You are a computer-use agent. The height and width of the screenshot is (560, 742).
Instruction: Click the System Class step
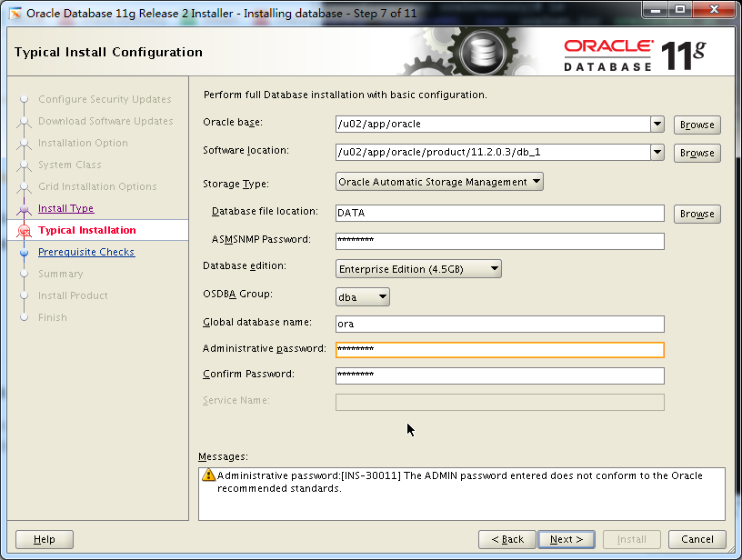click(69, 165)
